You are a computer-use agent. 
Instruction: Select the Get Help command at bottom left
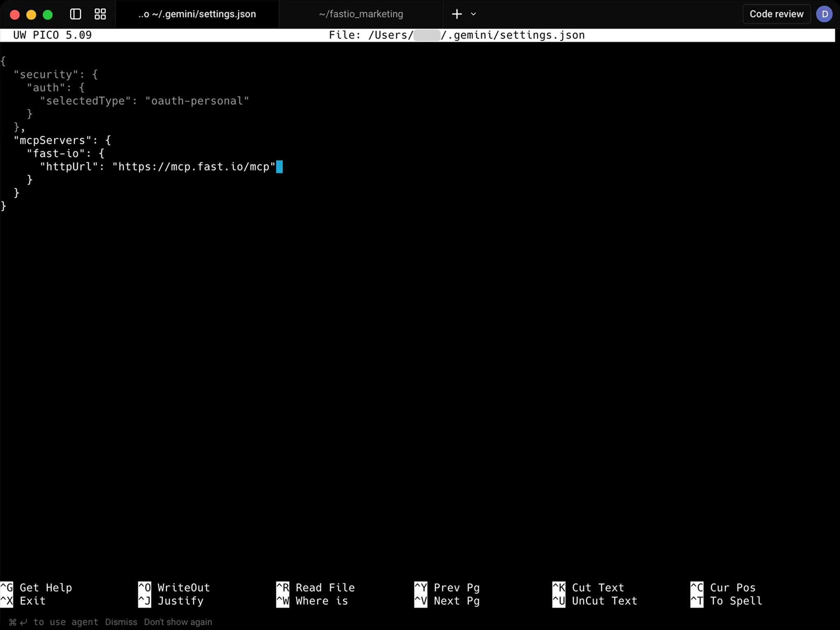46,587
